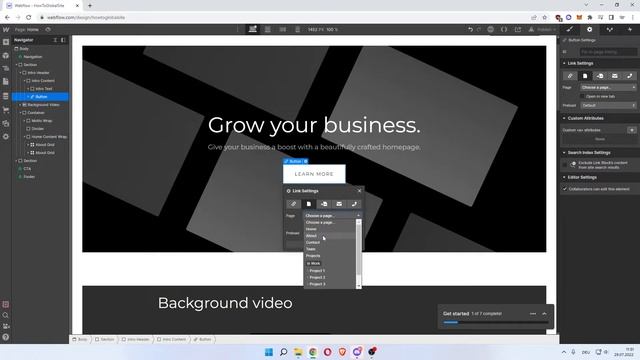Select the tablet breakpoint icon
Image resolution: width=640 pixels, height=360 pixels.
[x=268, y=29]
